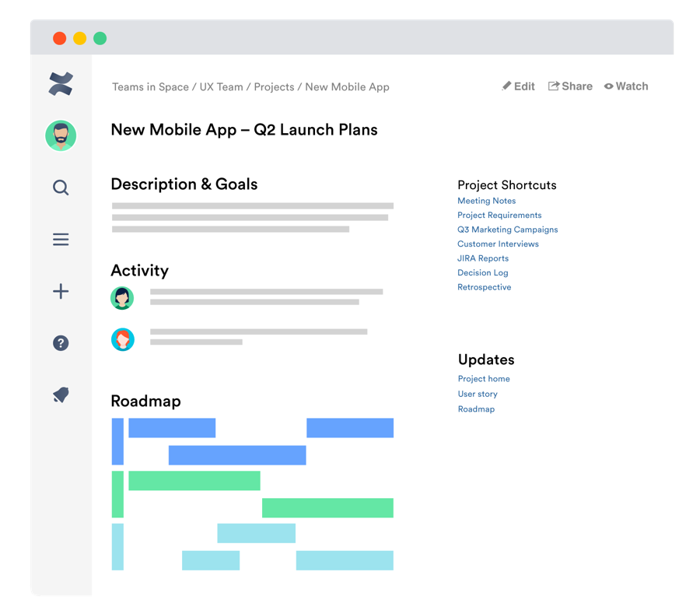This screenshot has height=607, width=700.
Task: Click the Edit pencil button
Action: (x=518, y=86)
